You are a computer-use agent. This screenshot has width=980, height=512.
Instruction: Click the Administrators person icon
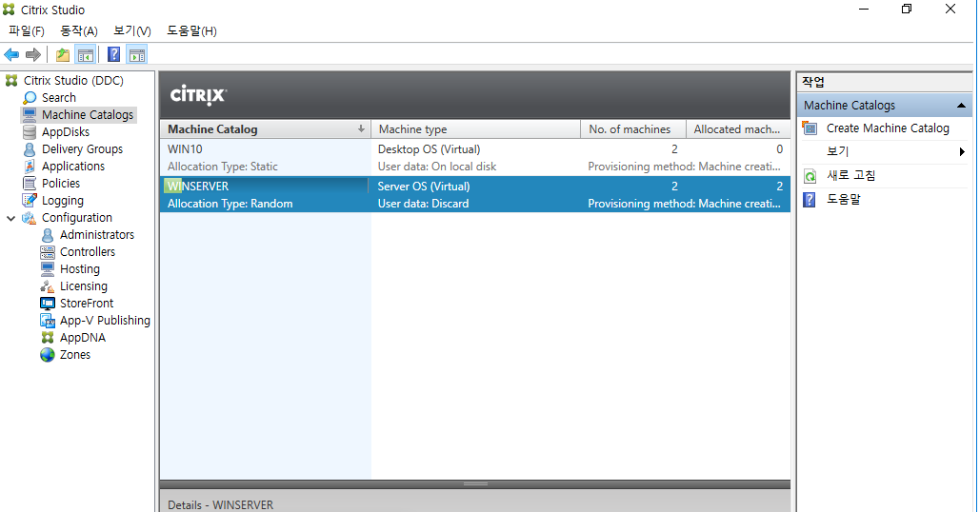coord(48,235)
